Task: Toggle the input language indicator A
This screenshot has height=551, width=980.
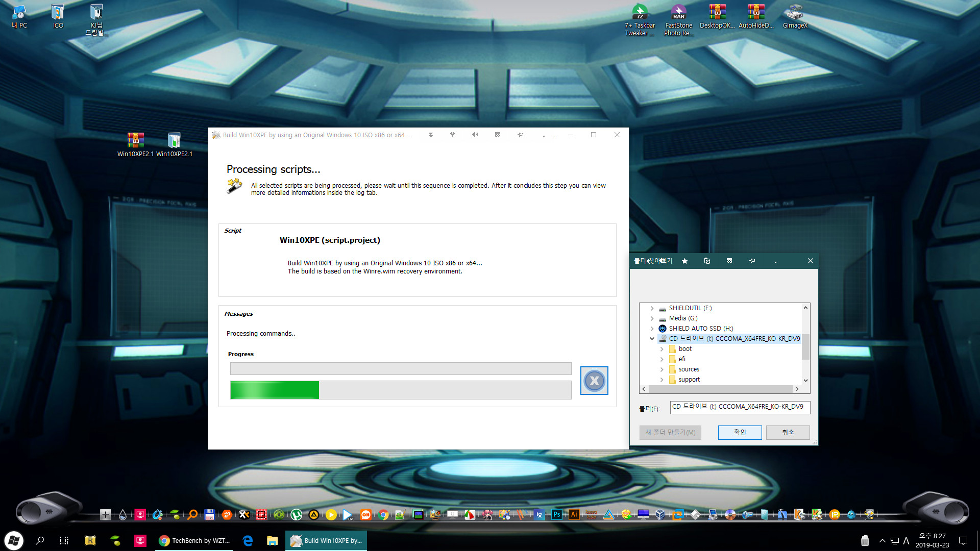Action: [906, 541]
